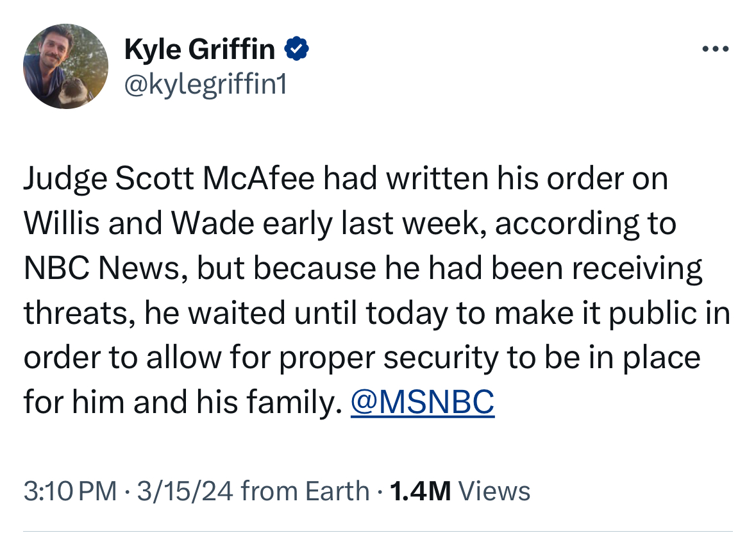Viewport: 756px width, 533px height.
Task: Click the 3/15/24 post date
Action: pos(185,491)
